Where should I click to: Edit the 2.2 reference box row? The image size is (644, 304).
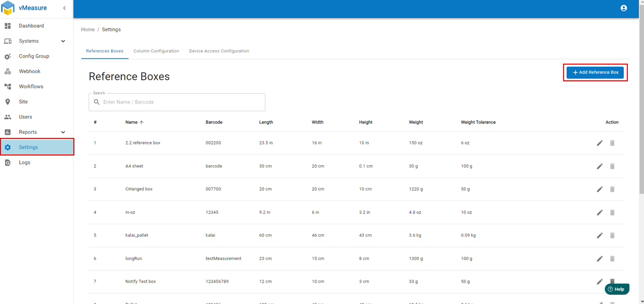[x=600, y=143]
